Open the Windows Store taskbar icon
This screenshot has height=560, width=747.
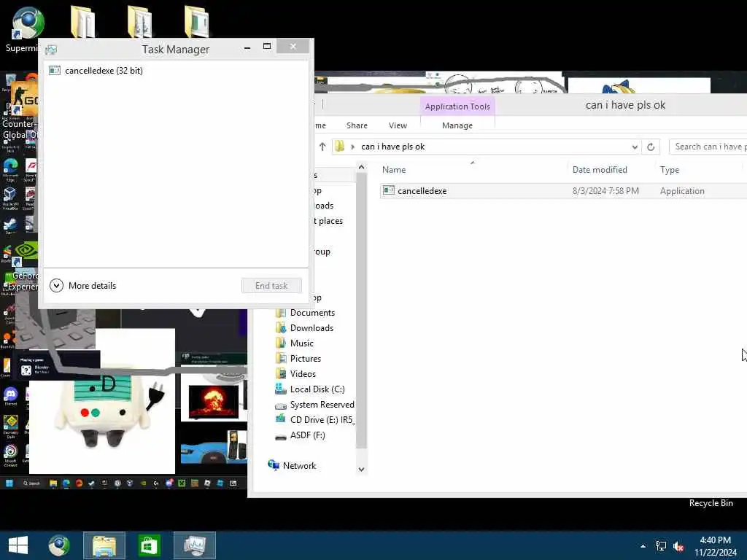149,545
